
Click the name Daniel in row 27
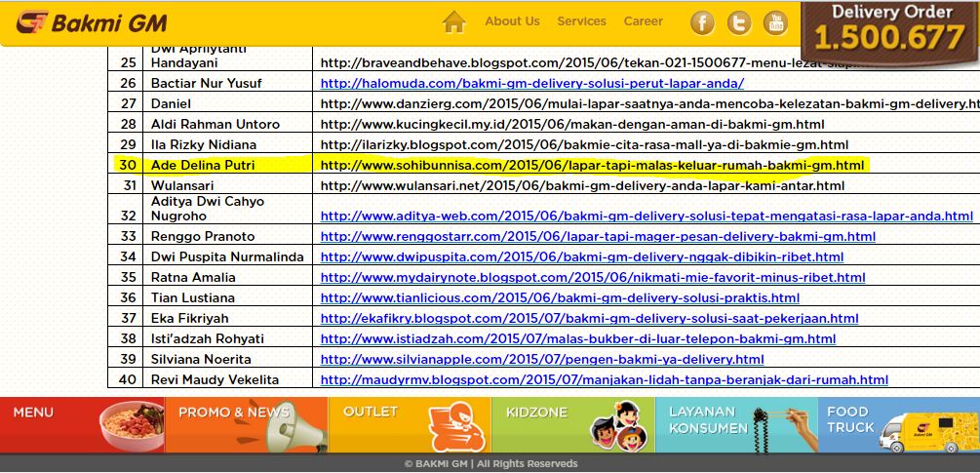coord(171,103)
